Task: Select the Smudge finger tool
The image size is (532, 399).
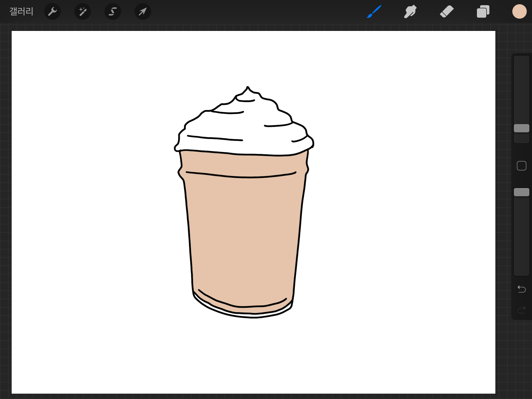Action: click(x=410, y=12)
